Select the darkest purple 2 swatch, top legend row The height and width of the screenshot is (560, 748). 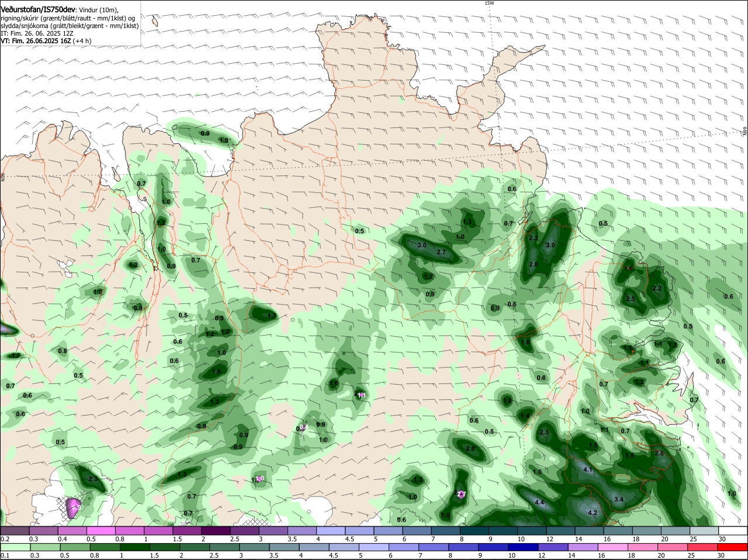click(215, 531)
